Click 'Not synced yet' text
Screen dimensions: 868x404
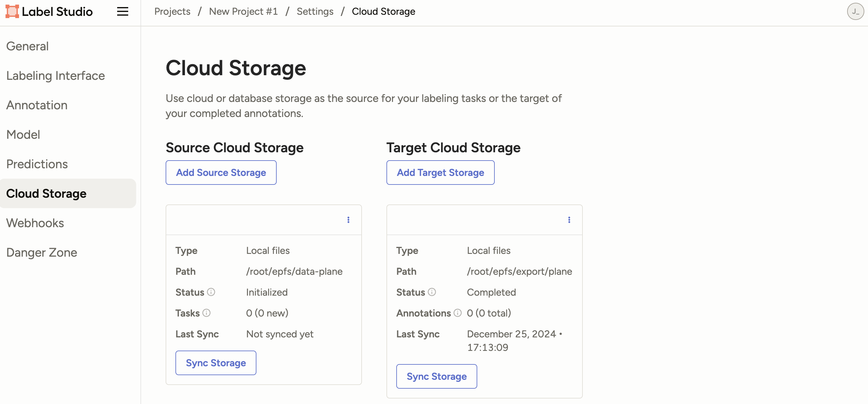pyautogui.click(x=280, y=334)
